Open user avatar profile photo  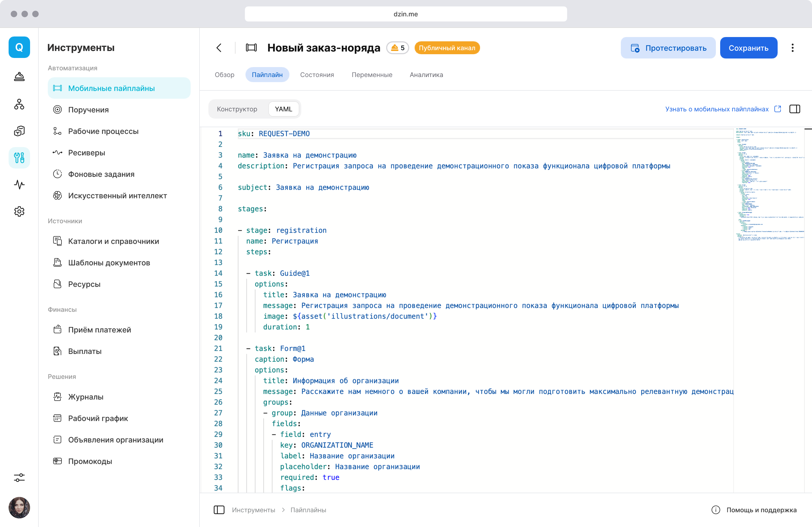click(19, 507)
